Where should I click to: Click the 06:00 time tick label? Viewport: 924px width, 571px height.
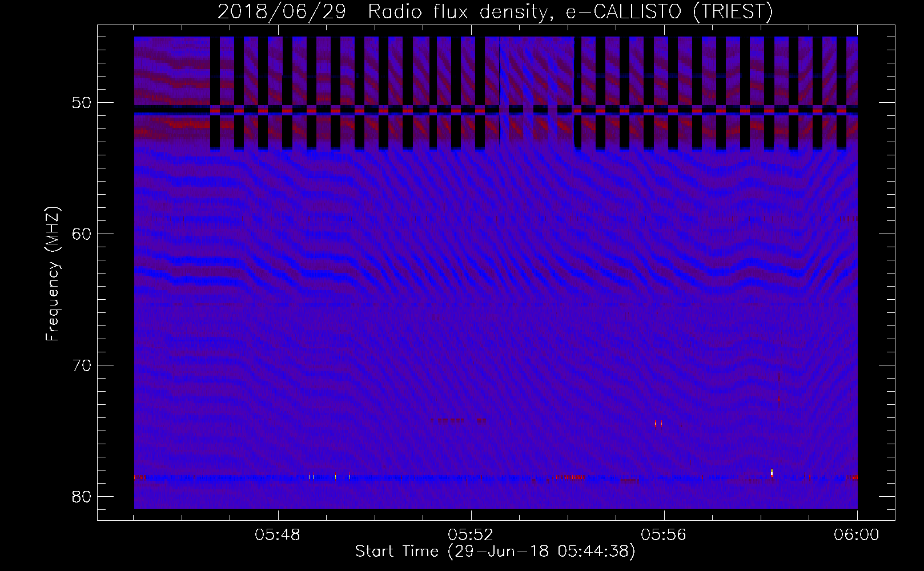857,535
